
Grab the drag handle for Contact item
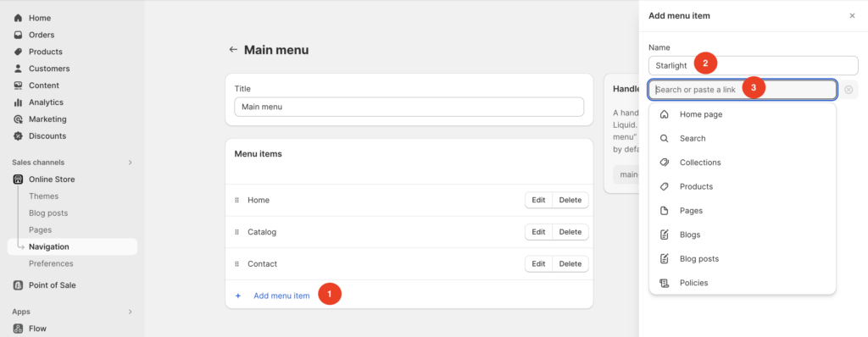[x=237, y=264]
